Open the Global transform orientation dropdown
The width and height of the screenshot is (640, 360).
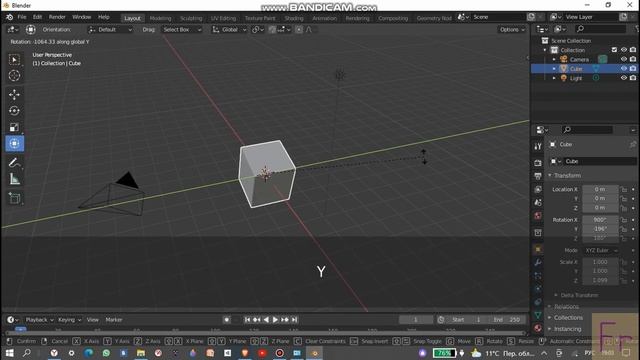click(229, 29)
